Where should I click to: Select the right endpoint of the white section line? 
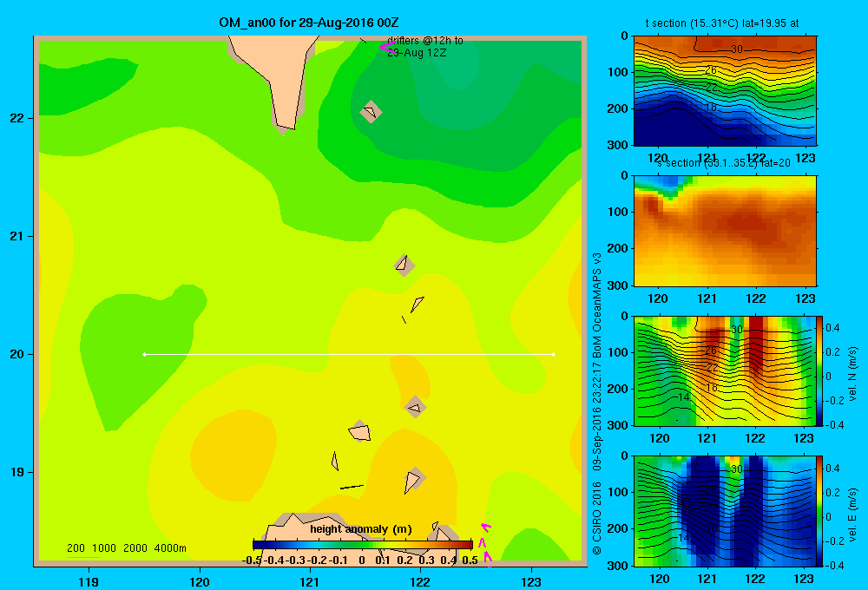(554, 354)
